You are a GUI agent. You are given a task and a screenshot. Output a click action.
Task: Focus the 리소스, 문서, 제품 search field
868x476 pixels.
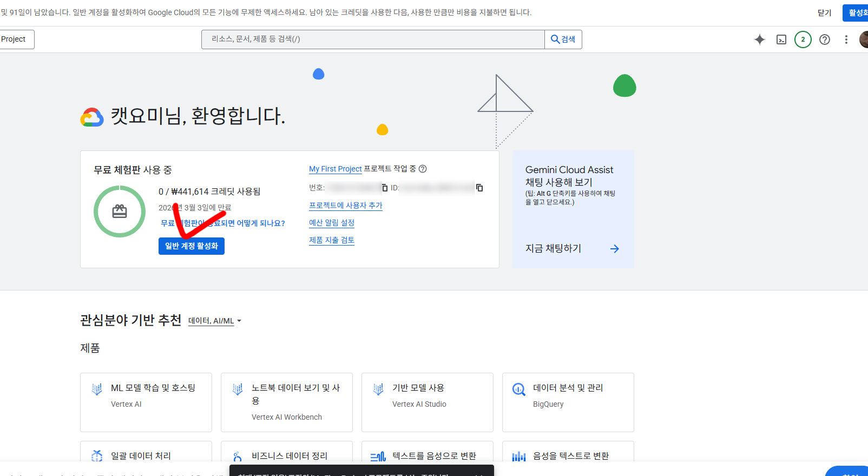coord(373,39)
